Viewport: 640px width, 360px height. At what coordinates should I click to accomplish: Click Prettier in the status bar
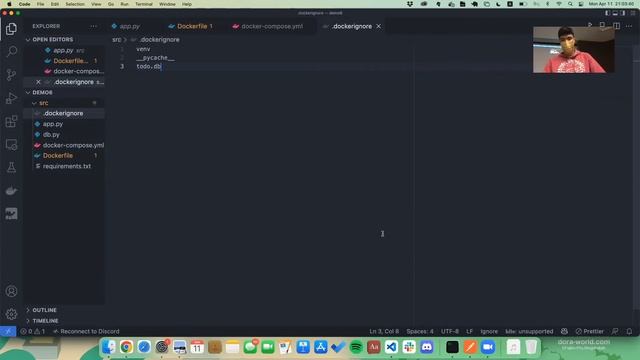point(590,331)
